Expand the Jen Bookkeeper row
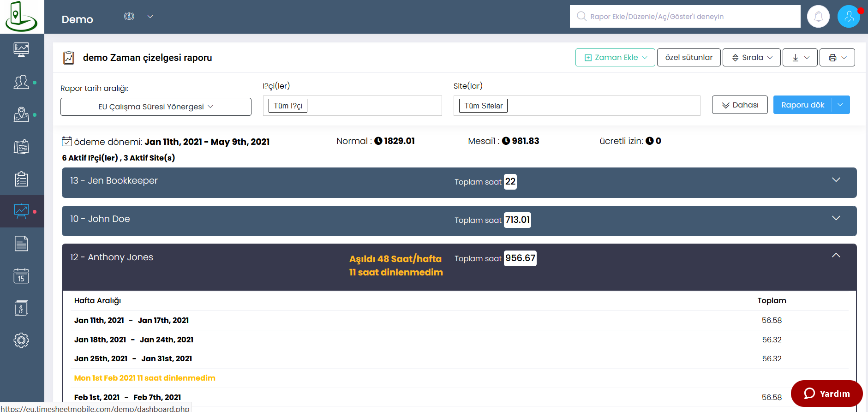 [836, 180]
